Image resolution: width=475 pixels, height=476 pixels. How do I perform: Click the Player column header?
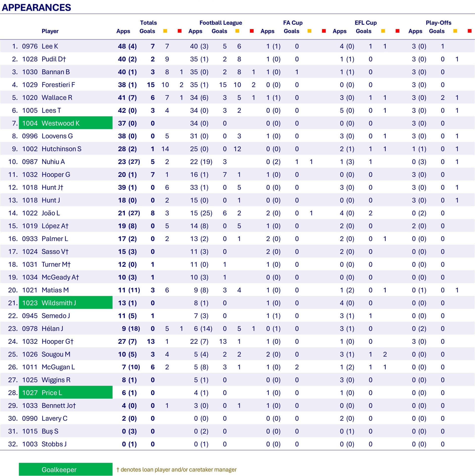[x=50, y=31]
